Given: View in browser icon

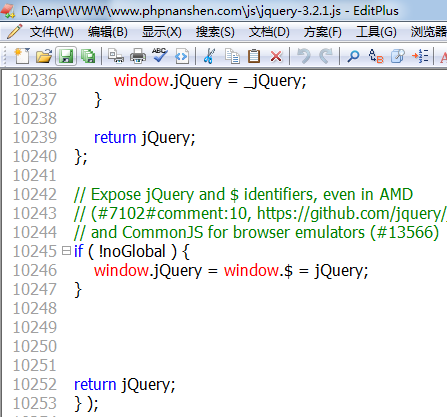Looking at the screenshot, I should coord(182,56).
